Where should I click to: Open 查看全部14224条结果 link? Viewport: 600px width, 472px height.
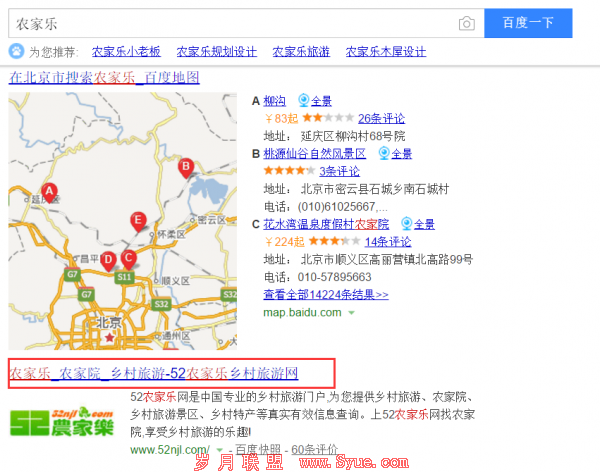326,294
